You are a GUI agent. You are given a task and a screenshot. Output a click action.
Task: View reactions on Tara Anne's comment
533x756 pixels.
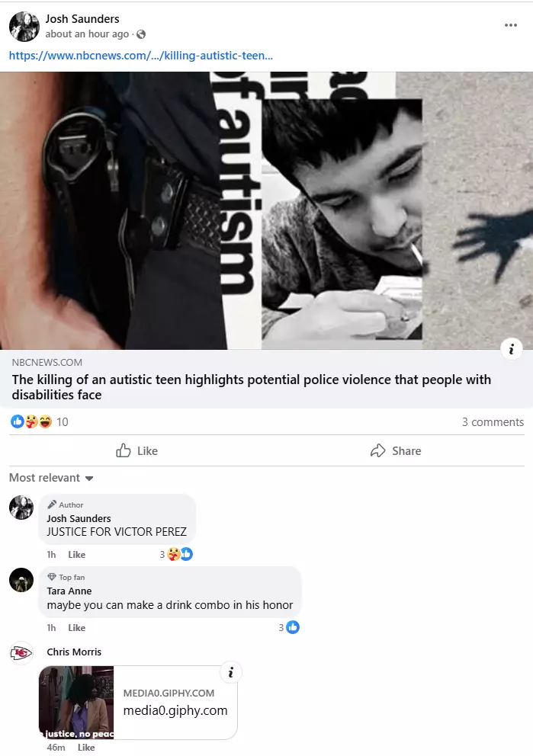click(290, 627)
